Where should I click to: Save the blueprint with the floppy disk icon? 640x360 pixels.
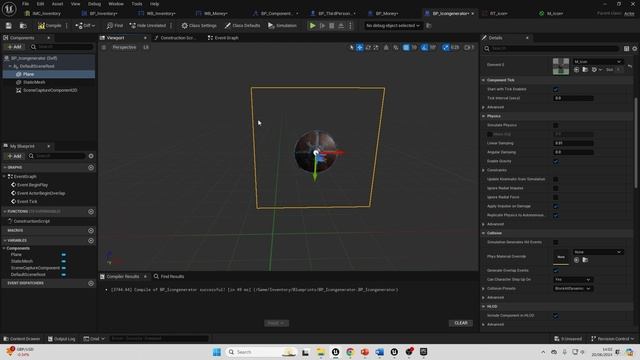coord(9,26)
